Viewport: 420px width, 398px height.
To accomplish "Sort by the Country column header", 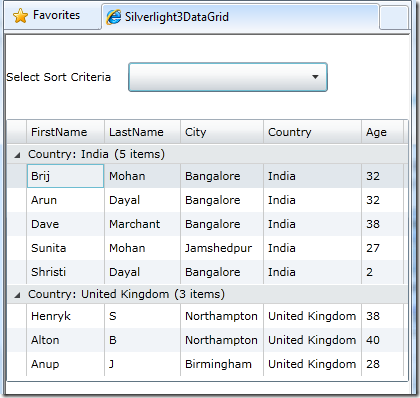I will (x=312, y=132).
